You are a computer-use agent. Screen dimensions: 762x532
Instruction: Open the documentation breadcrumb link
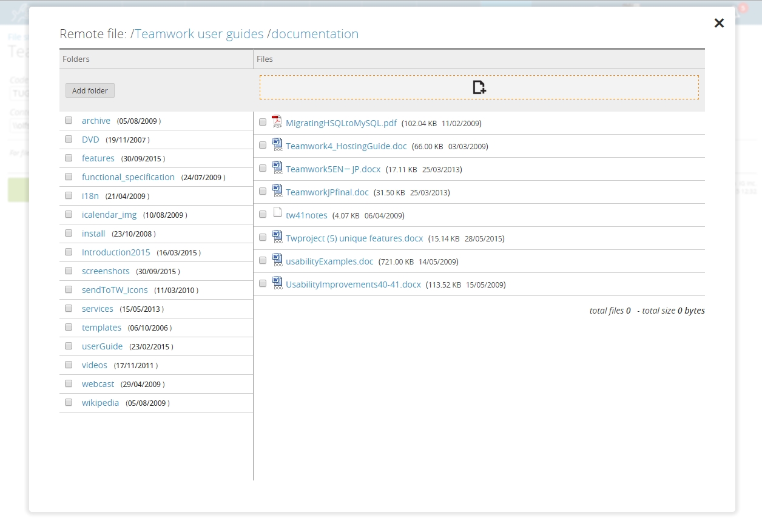[315, 34]
